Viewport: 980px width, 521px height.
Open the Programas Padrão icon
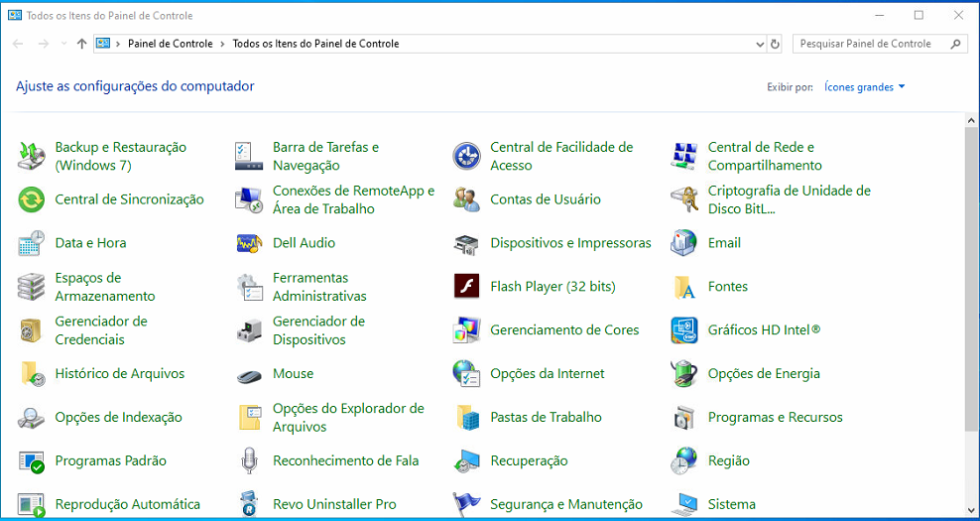click(32, 460)
